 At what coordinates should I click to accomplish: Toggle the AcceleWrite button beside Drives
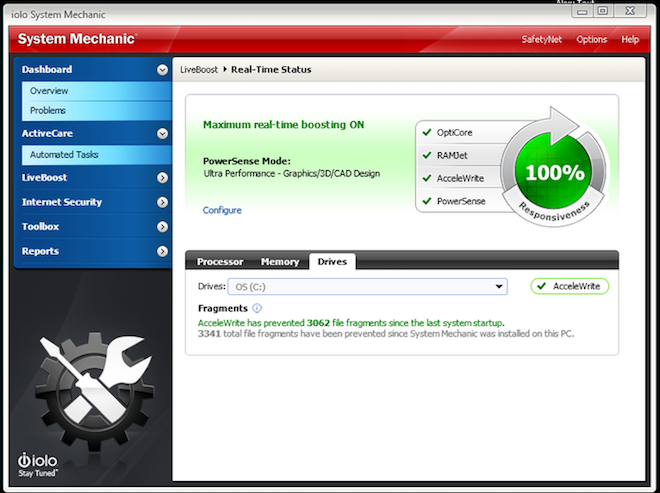[570, 286]
